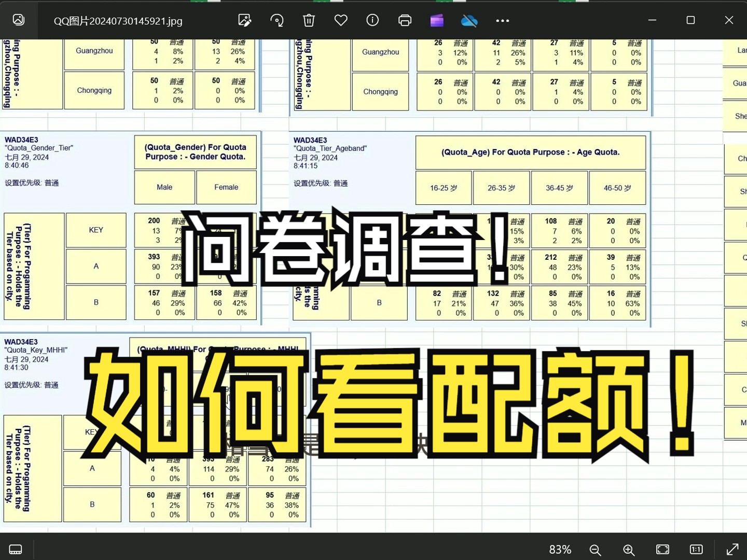Click the "Quota_Gender_Tier" label
The width and height of the screenshot is (747, 560).
click(39, 148)
